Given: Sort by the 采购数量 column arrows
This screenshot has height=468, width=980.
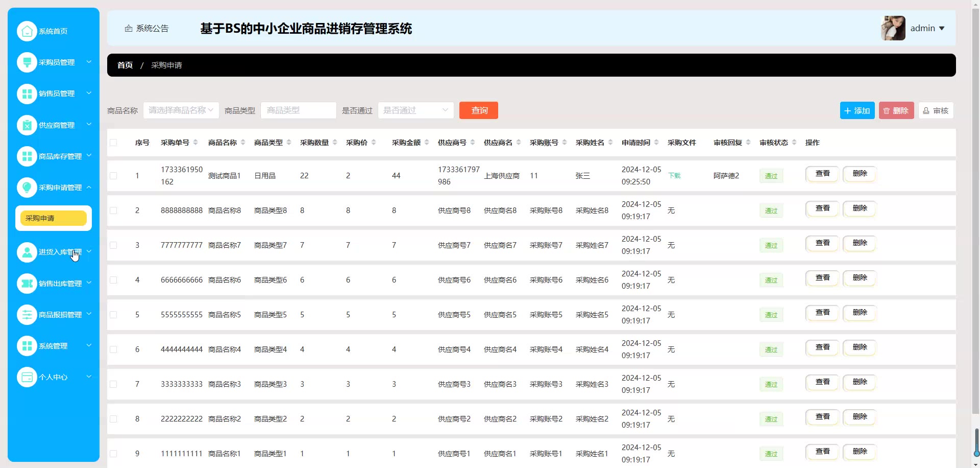Looking at the screenshot, I should pos(335,143).
